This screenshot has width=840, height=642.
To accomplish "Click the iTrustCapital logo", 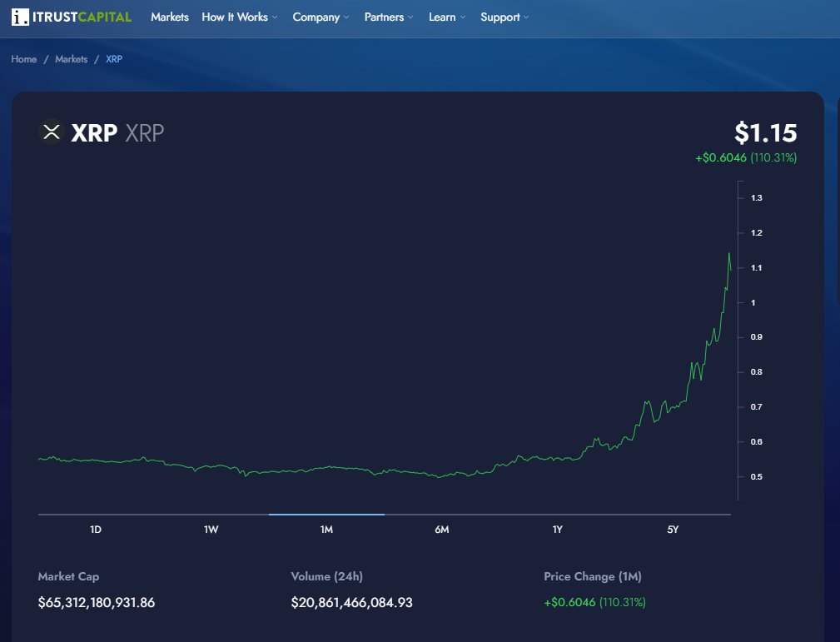I will click(x=72, y=17).
